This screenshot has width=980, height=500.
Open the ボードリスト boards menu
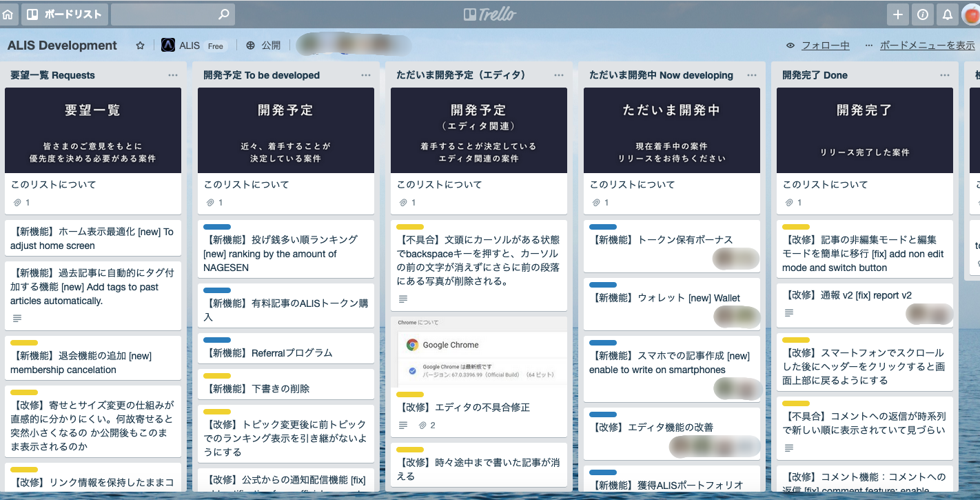[x=63, y=14]
